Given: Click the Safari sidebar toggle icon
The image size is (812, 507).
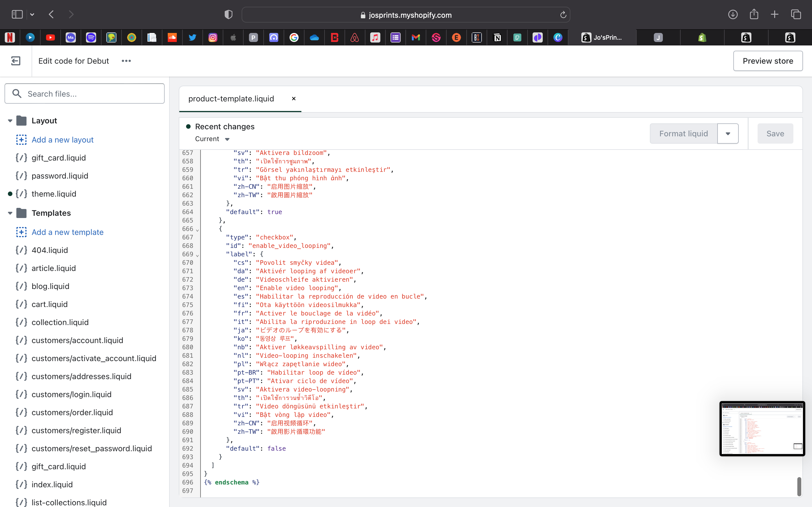Looking at the screenshot, I should coord(17,14).
